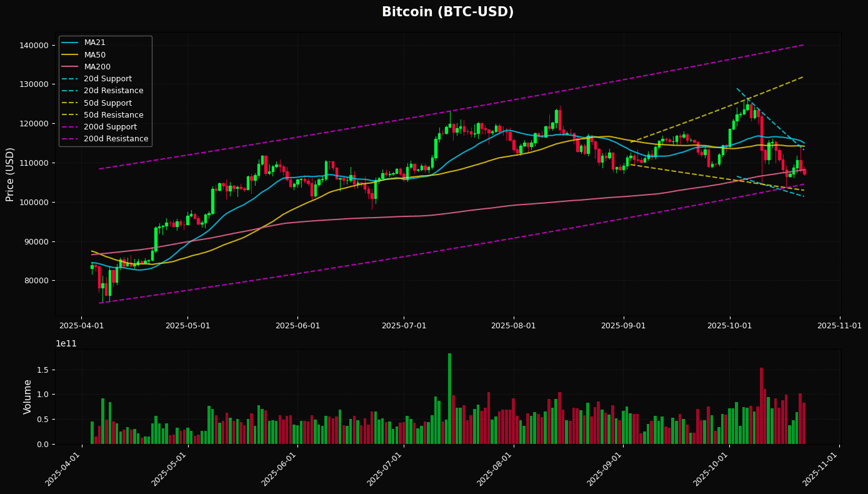Click the Volume axis label
This screenshot has height=494, width=868.
27,396
